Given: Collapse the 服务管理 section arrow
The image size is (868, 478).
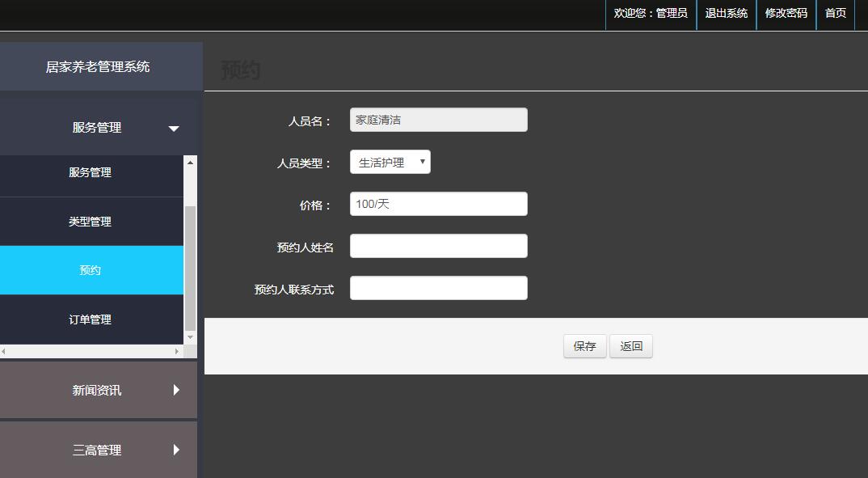Looking at the screenshot, I should point(174,129).
